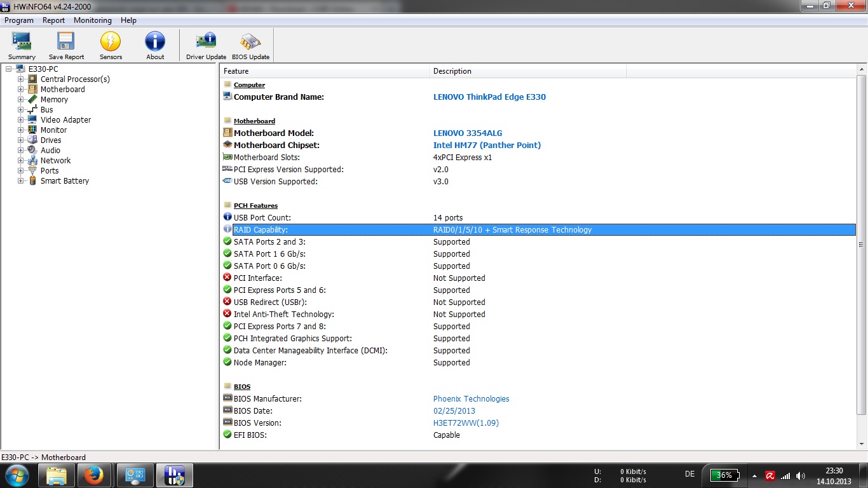Viewport: 868px width, 488px height.
Task: Select the Monitor tree node icon
Action: [32, 130]
